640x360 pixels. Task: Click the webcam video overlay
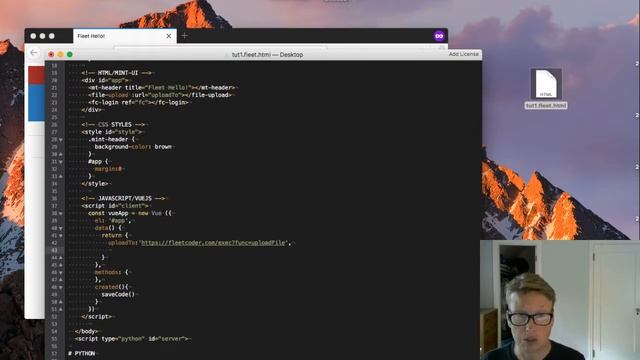coord(560,300)
